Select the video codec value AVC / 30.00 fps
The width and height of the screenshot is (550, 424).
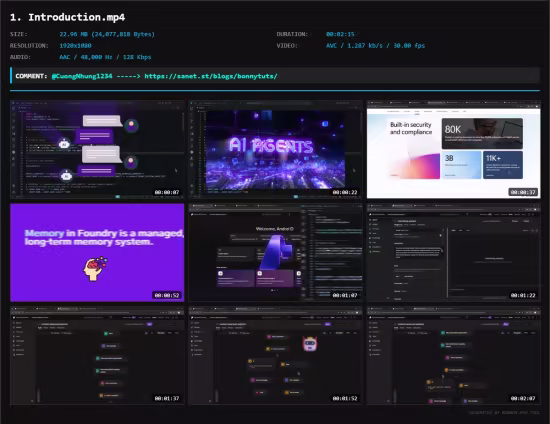(x=375, y=46)
